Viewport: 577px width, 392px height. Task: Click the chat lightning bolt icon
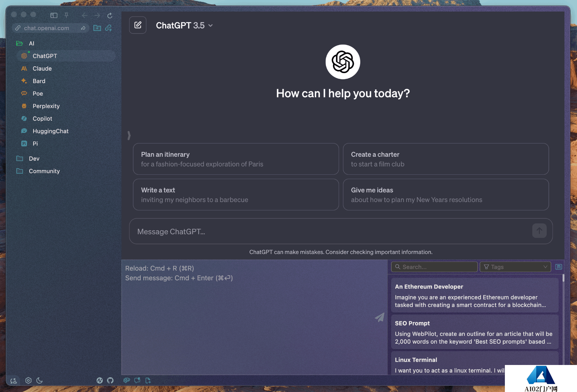click(137, 380)
